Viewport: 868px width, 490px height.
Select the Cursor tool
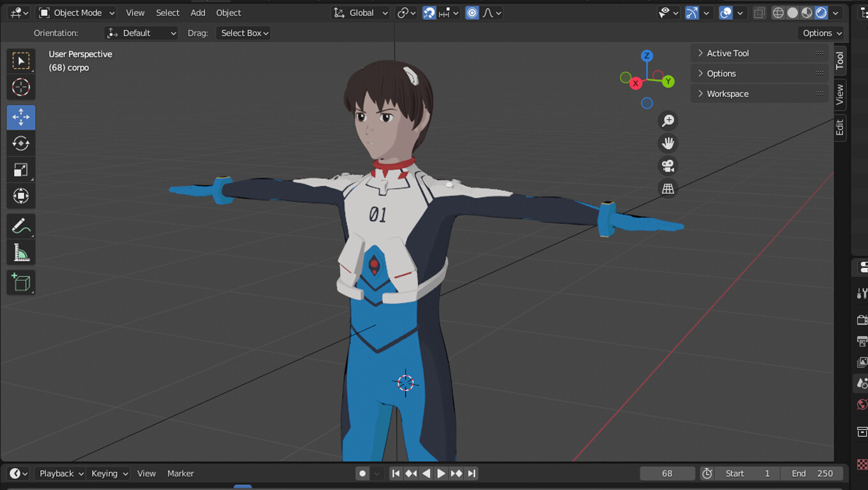[21, 87]
